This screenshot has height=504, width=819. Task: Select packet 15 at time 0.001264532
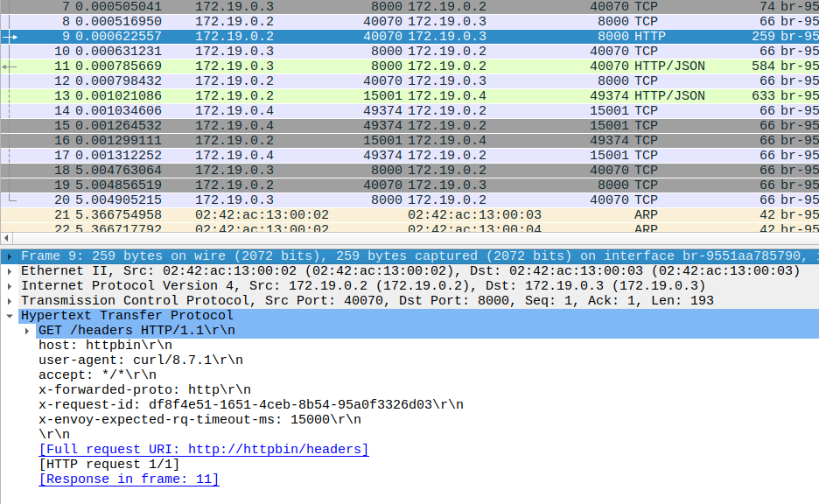click(409, 125)
